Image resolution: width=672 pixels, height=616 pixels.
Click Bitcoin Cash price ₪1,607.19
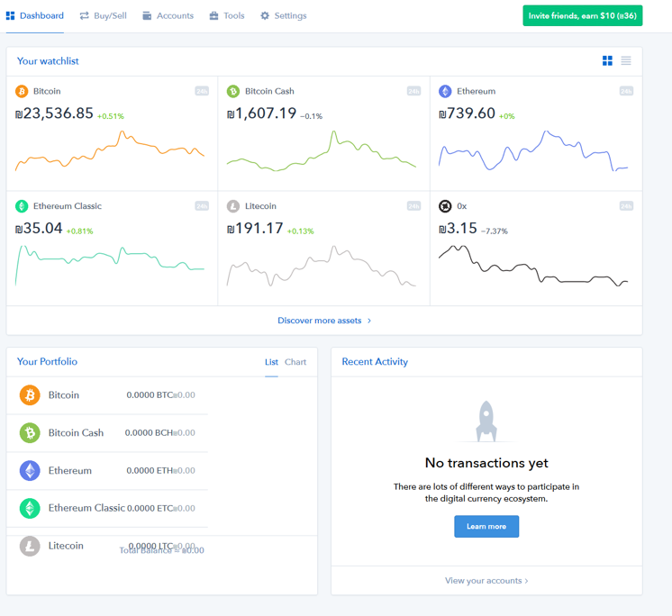(x=261, y=113)
